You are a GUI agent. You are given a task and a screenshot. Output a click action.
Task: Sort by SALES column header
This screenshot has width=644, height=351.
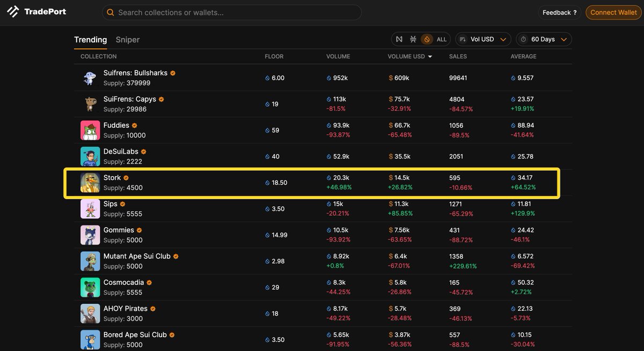[x=458, y=56]
